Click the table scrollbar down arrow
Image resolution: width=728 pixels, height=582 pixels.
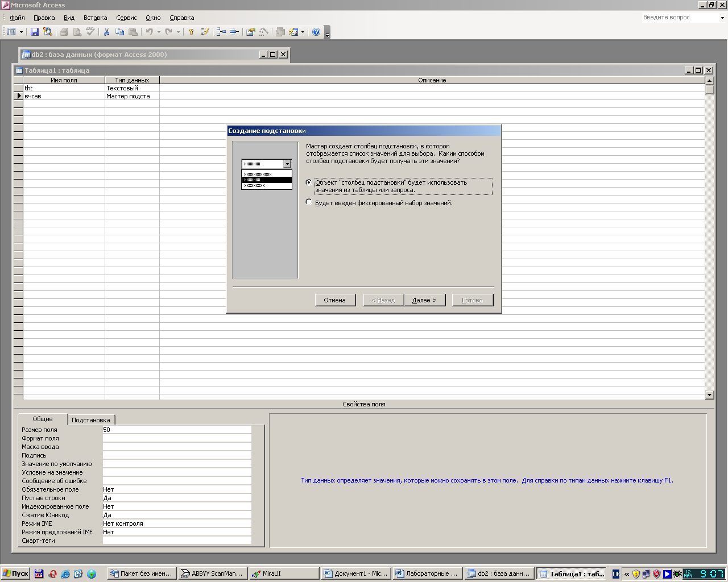click(709, 395)
